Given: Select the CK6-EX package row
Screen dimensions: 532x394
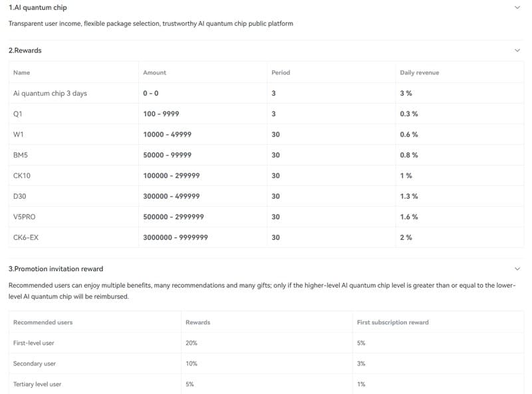Looking at the screenshot, I should (x=267, y=237).
